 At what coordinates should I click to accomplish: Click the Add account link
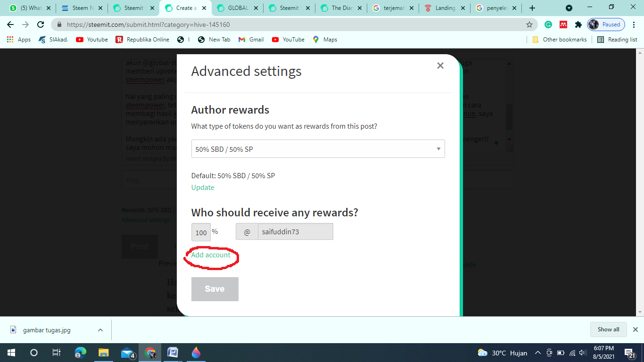pos(211,255)
